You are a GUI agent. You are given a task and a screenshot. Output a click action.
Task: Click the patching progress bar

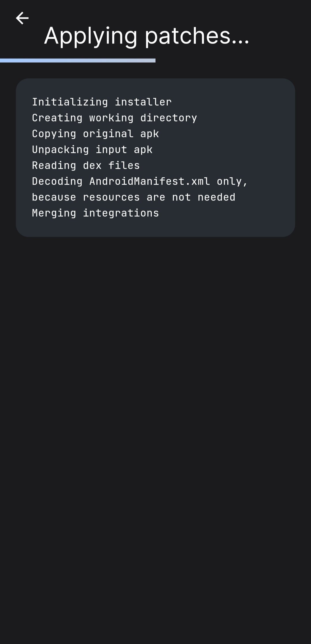[x=78, y=61]
